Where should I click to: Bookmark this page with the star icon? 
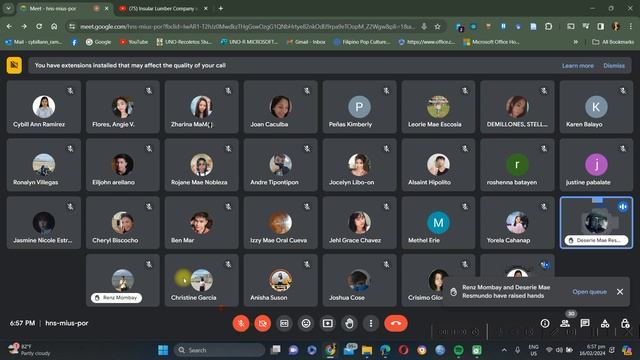[x=438, y=27]
